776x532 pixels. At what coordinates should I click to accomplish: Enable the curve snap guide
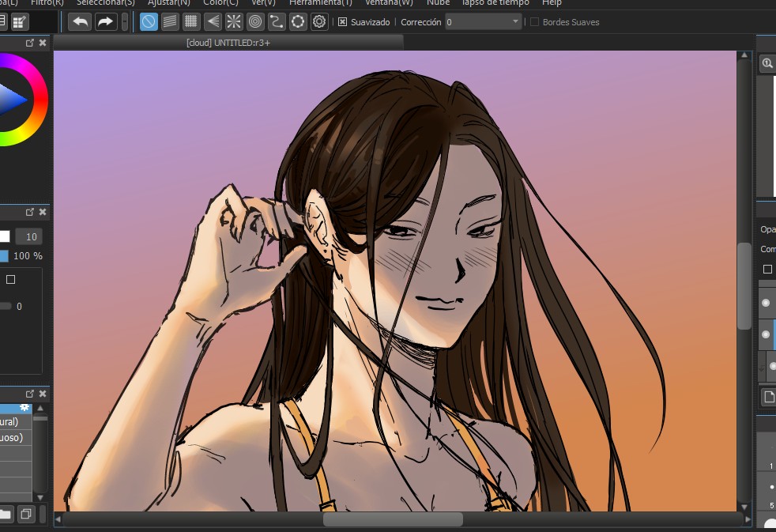pyautogui.click(x=277, y=22)
